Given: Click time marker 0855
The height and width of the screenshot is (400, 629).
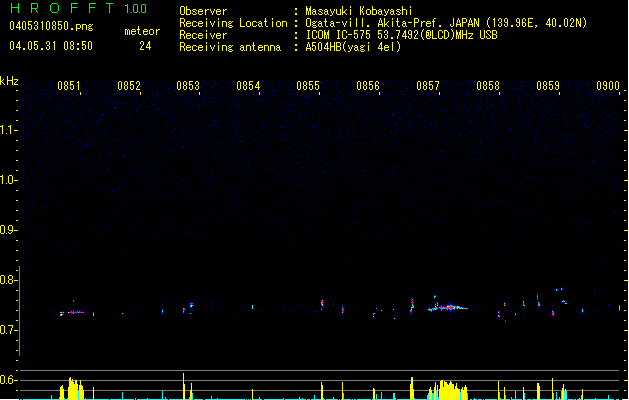Looking at the screenshot, I should (308, 86).
